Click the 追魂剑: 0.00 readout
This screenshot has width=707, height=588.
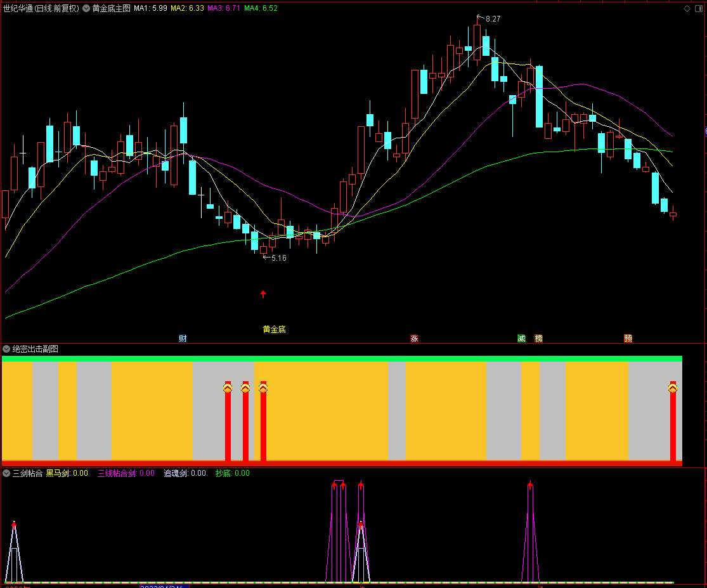click(185, 473)
